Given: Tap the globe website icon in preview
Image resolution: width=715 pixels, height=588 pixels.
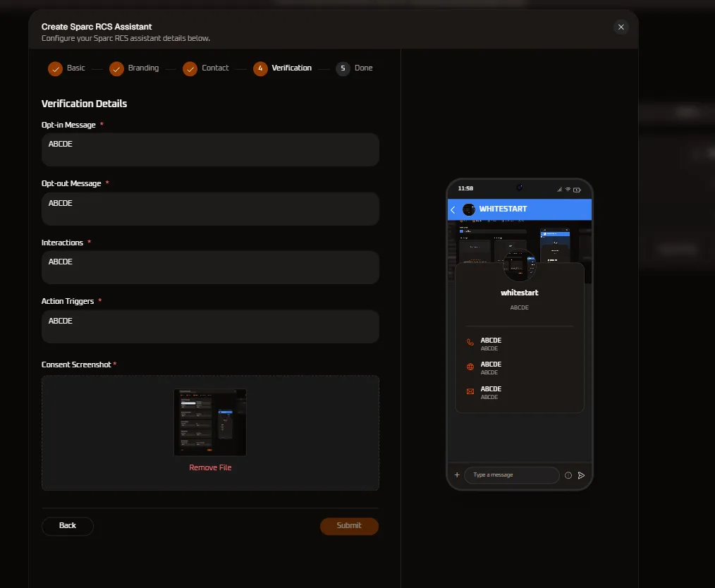Looking at the screenshot, I should click(x=470, y=367).
